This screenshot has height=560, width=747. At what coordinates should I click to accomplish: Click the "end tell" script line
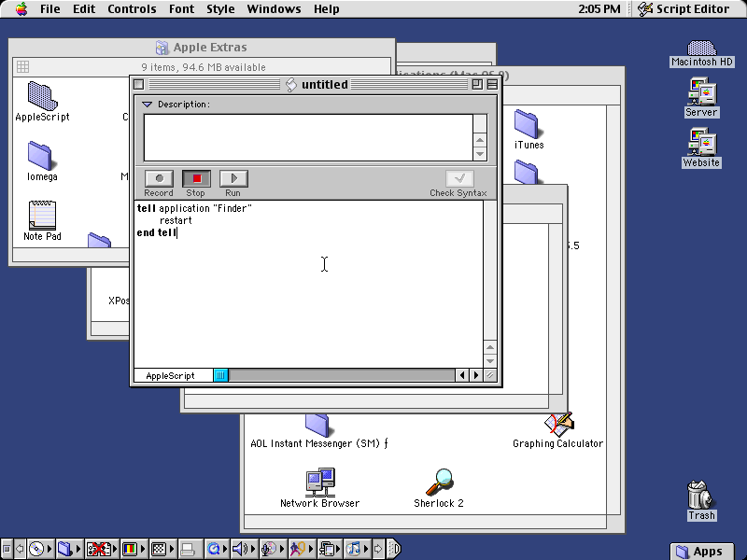(157, 232)
